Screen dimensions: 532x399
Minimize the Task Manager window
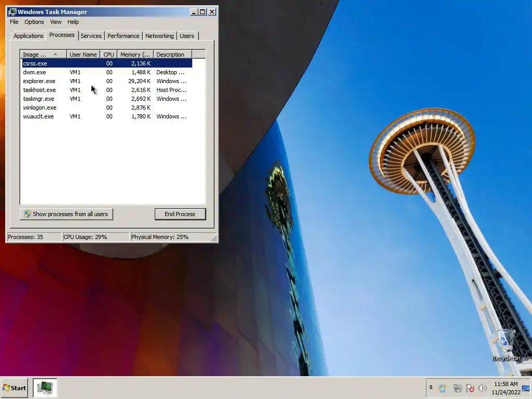194,12
